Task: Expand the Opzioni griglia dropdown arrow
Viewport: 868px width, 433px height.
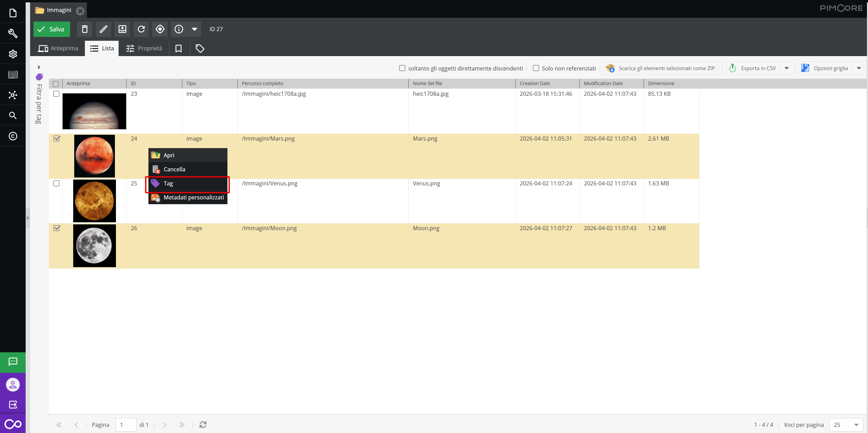Action: tap(858, 68)
